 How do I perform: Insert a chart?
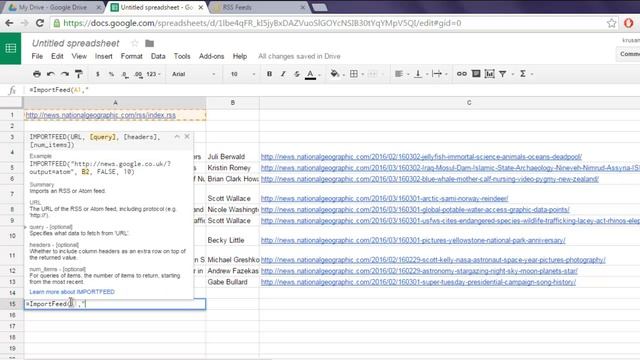[489, 74]
